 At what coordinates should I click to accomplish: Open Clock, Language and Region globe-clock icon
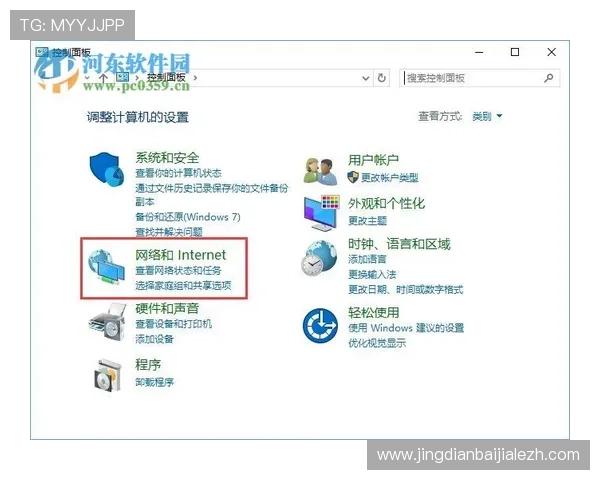[x=319, y=258]
